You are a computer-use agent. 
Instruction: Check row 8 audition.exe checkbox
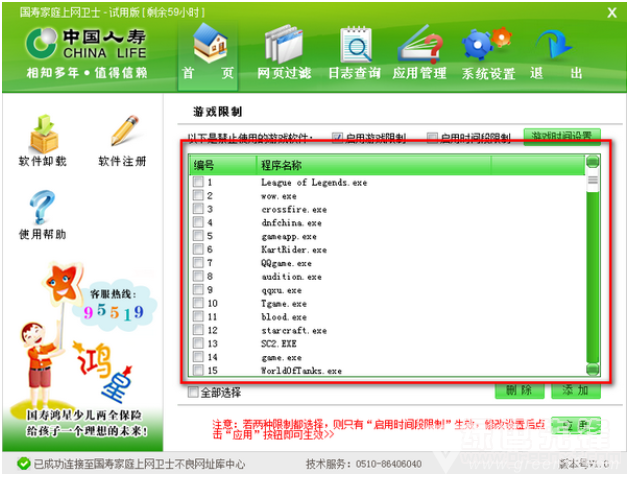pos(198,276)
